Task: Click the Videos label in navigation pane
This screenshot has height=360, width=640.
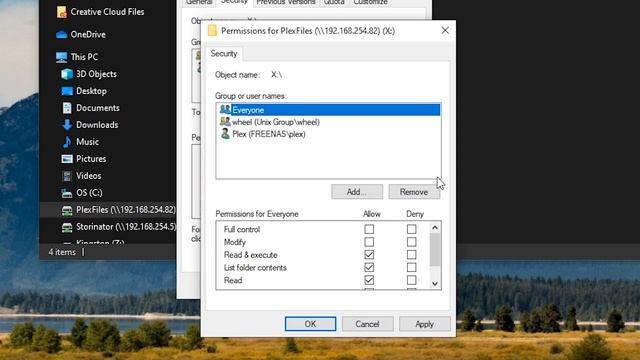Action: (89, 176)
